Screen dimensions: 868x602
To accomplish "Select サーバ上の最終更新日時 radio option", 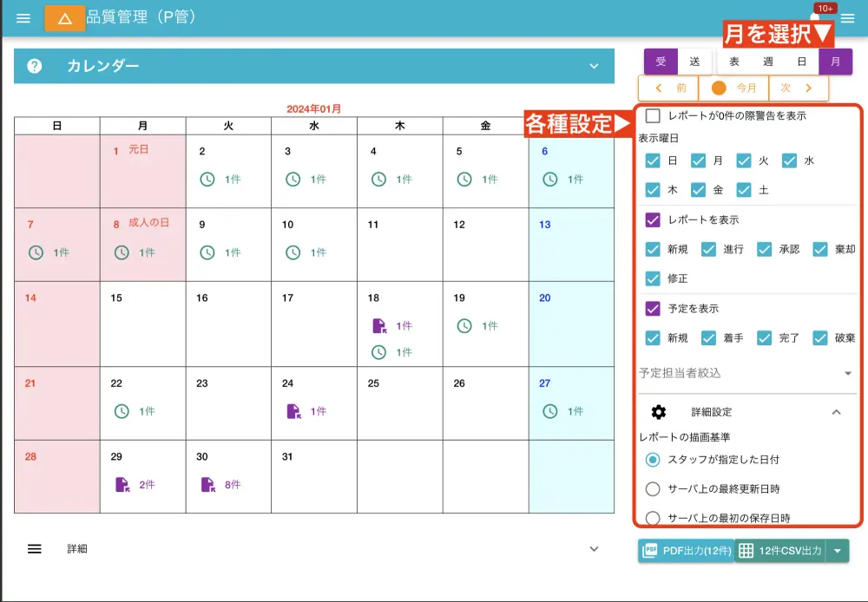I will tap(653, 488).
